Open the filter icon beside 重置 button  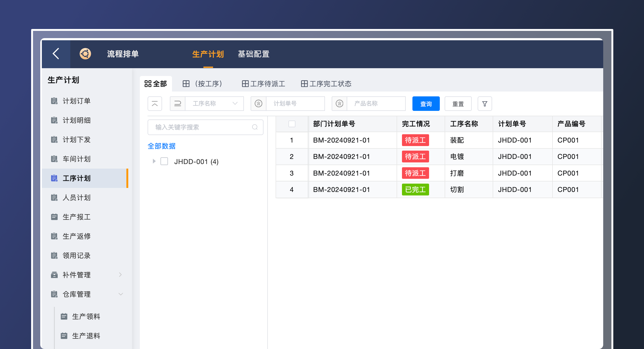tap(485, 104)
